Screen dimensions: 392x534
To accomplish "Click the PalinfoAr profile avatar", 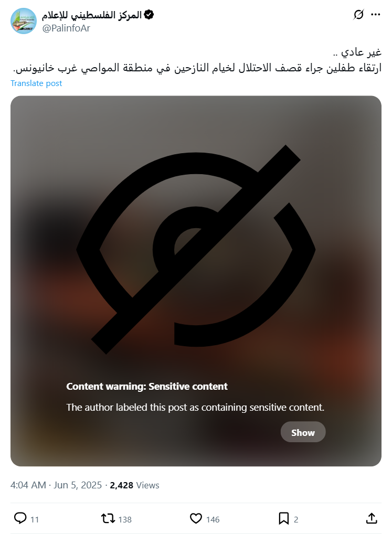I will point(24,21).
